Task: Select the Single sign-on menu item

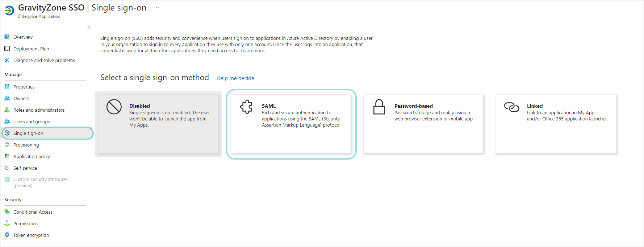Action: tap(47, 133)
